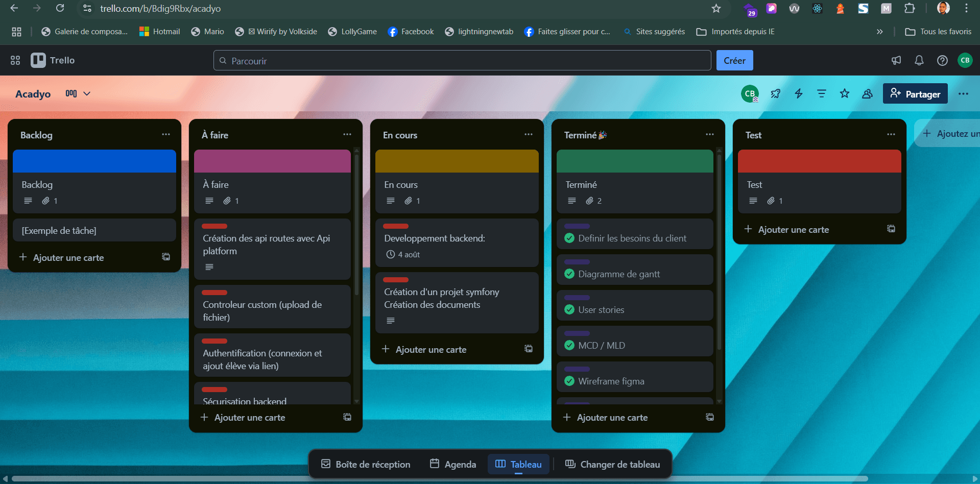The image size is (980, 484).
Task: Open the blue-cover Backlog card
Action: point(94,181)
